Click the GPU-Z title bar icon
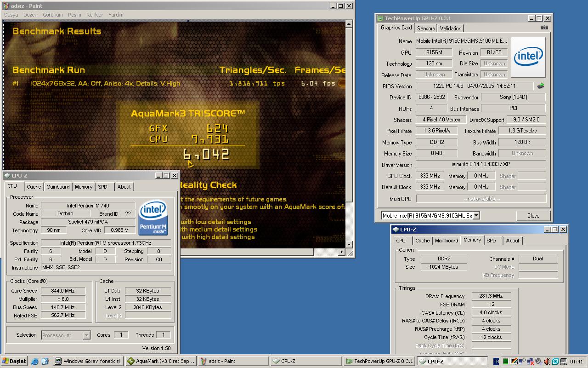588x368 pixels. coord(380,18)
